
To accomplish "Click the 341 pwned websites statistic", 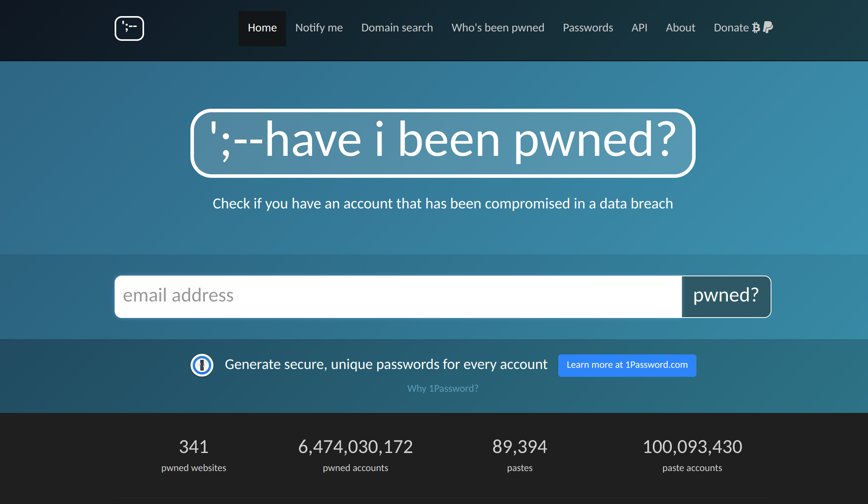I will (x=194, y=447).
